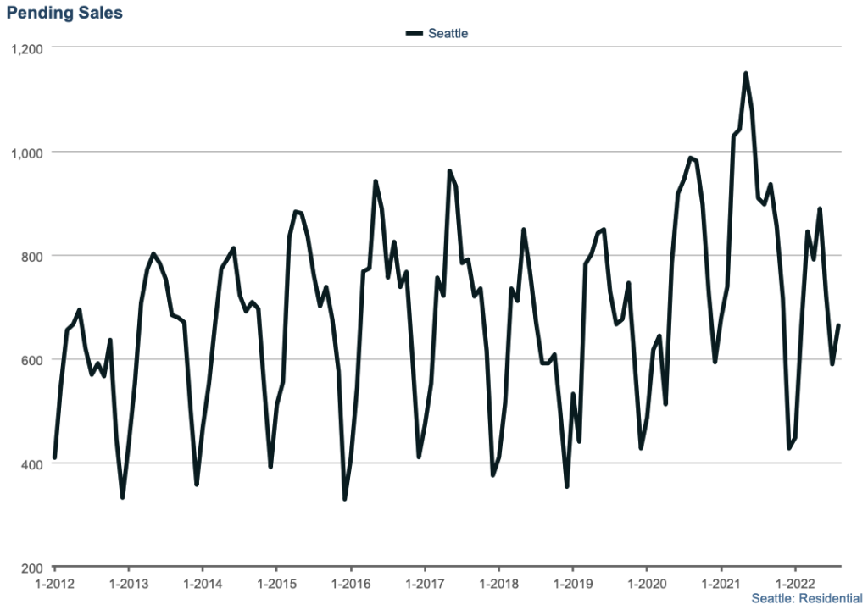Click the final data point of the line
868x610 pixels.
click(x=839, y=325)
